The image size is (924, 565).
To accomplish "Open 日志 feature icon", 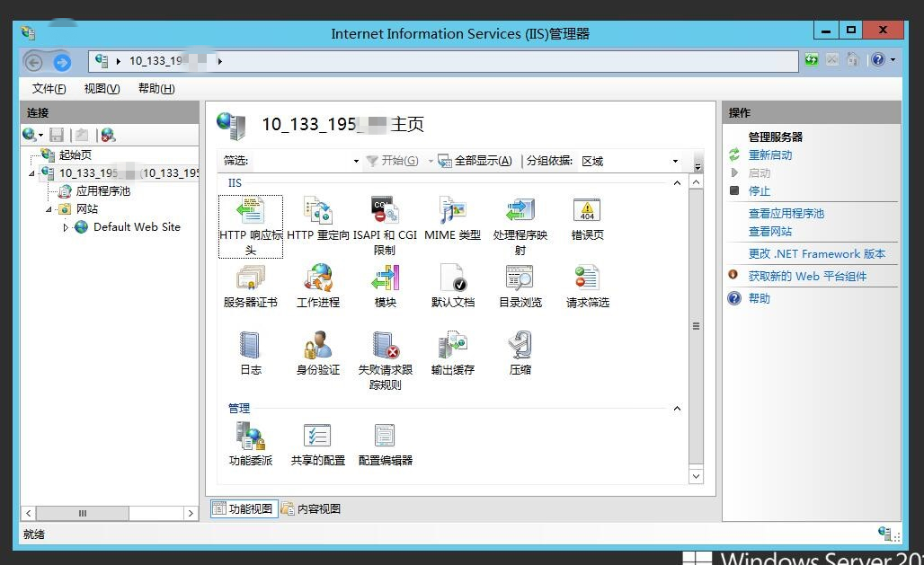I will [251, 354].
